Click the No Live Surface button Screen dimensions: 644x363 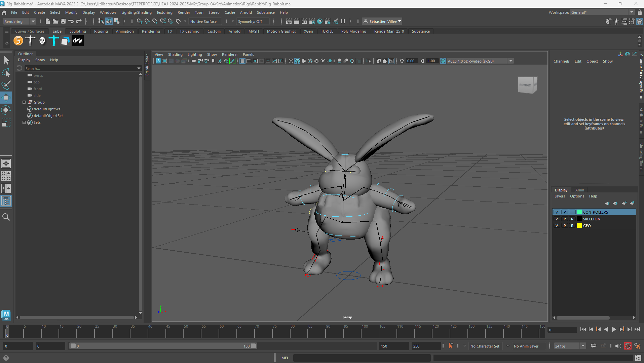coord(203,21)
